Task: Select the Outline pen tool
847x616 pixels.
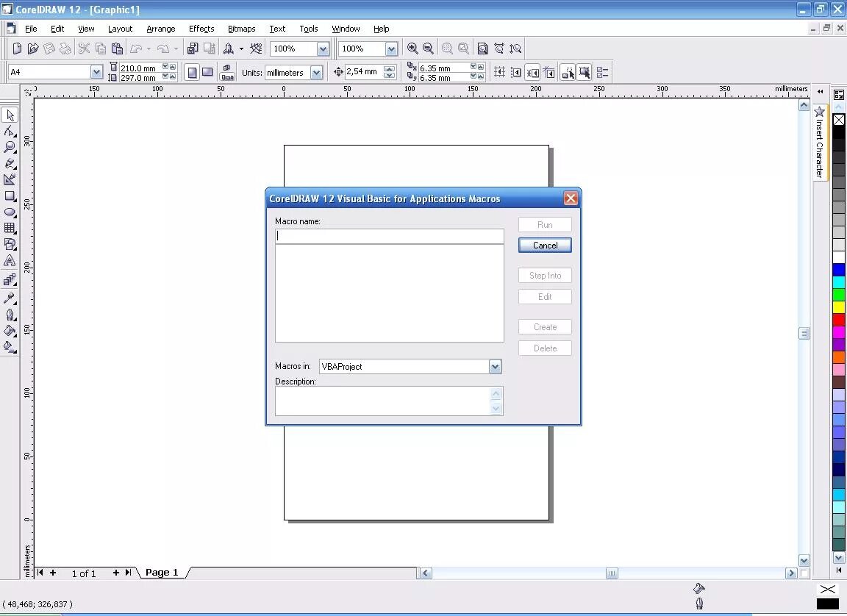Action: pos(10,314)
